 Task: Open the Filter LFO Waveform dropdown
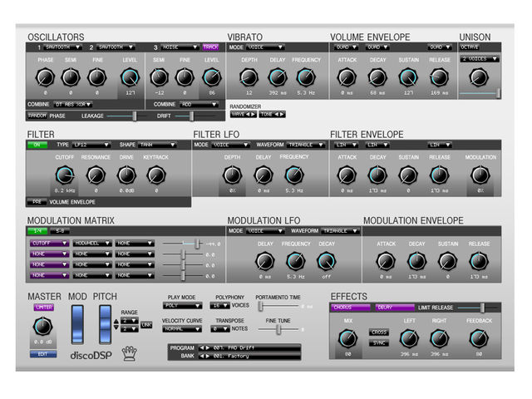click(x=307, y=145)
